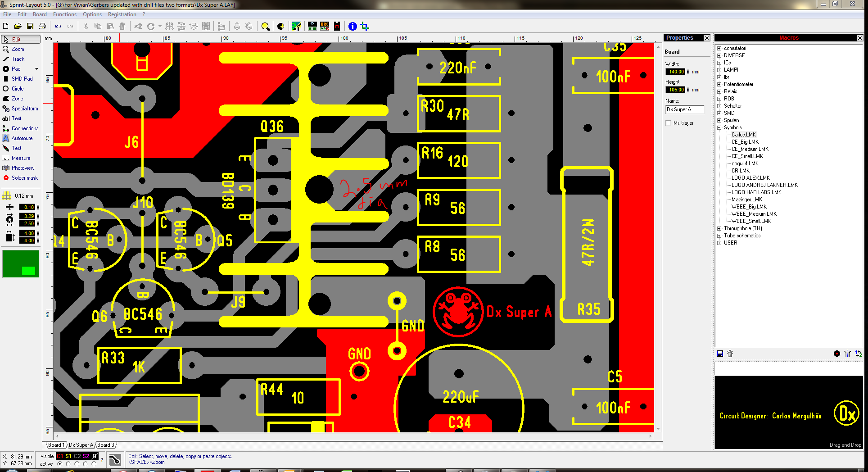Switch to the Board 3 tab

coord(106,445)
